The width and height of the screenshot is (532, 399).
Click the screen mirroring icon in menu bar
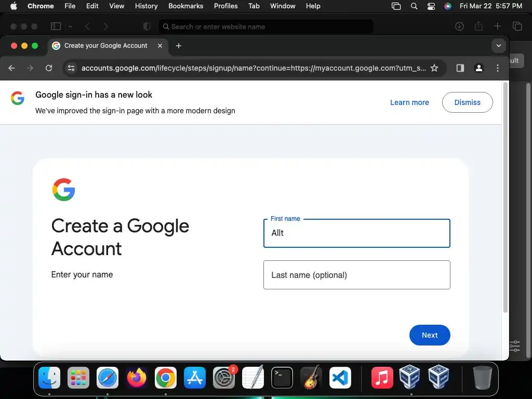[x=396, y=6]
